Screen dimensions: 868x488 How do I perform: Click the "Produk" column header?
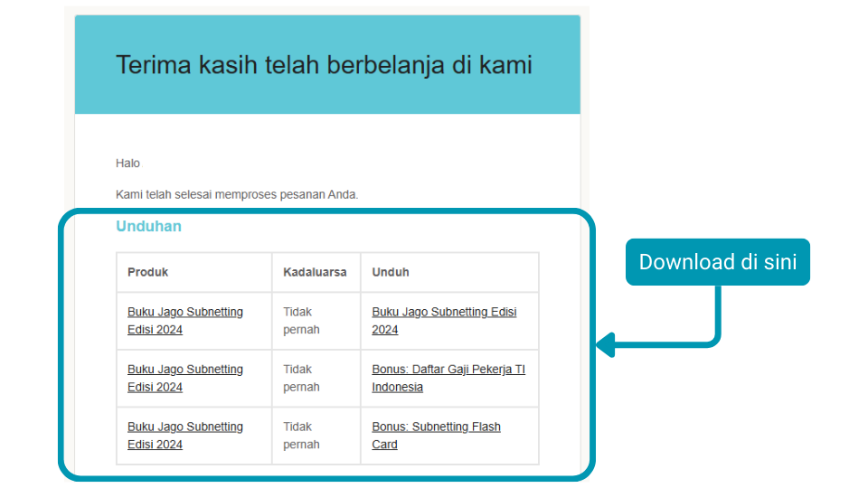[x=147, y=272]
